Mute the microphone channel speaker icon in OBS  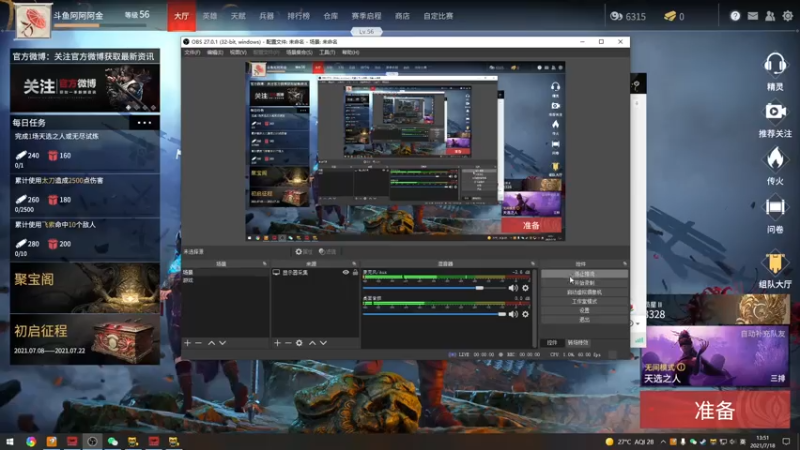click(513, 288)
